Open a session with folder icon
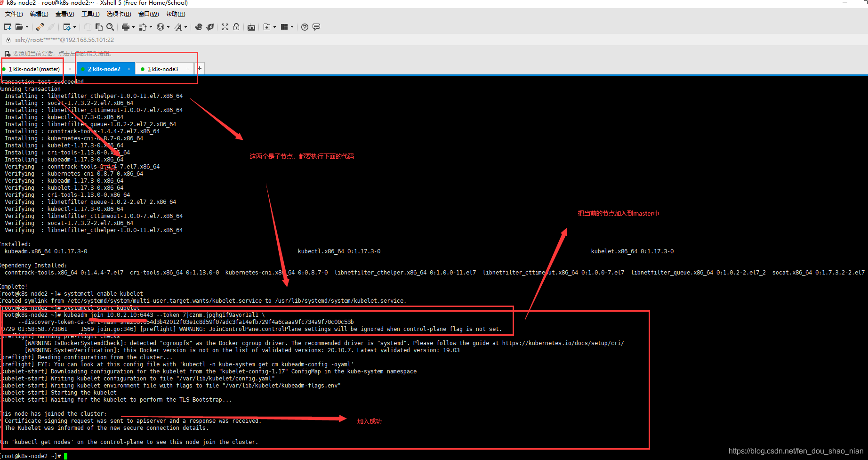The width and height of the screenshot is (868, 460). (x=19, y=27)
